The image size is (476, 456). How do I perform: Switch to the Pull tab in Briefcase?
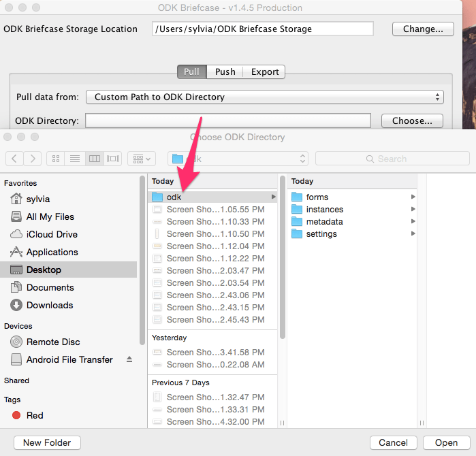pos(192,72)
